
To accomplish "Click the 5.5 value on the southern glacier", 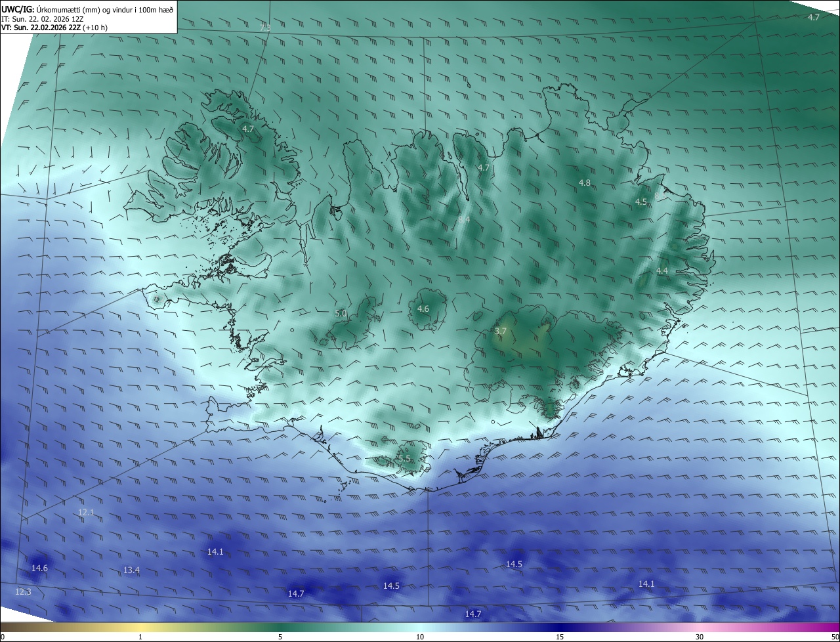I will click(404, 458).
